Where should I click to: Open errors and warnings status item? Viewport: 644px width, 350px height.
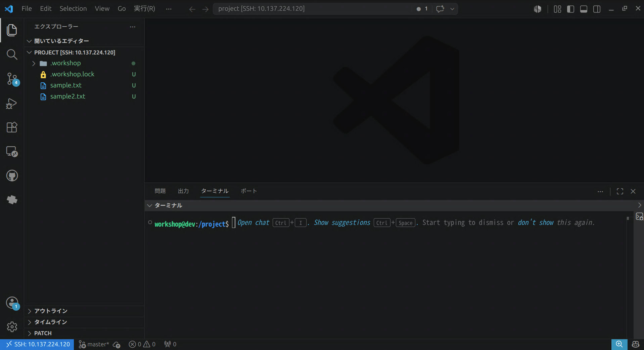142,345
